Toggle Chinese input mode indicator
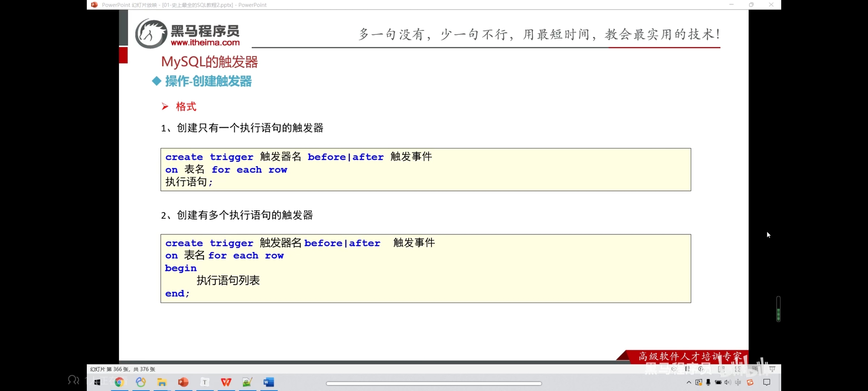868x391 pixels. 738,382
